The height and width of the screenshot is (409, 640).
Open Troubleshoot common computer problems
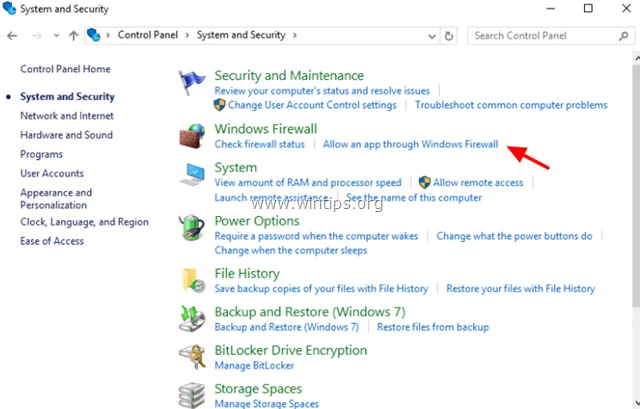[511, 105]
